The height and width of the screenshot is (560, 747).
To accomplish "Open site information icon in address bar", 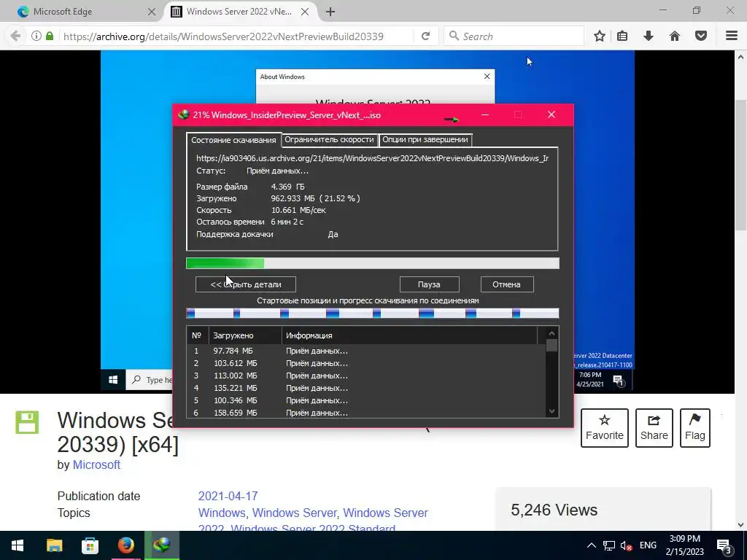I will pos(36,36).
